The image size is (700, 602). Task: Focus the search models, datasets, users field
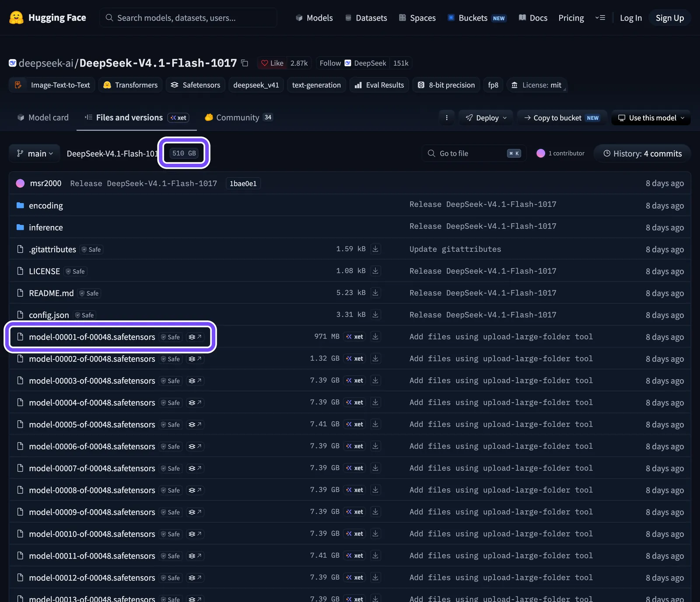point(188,18)
